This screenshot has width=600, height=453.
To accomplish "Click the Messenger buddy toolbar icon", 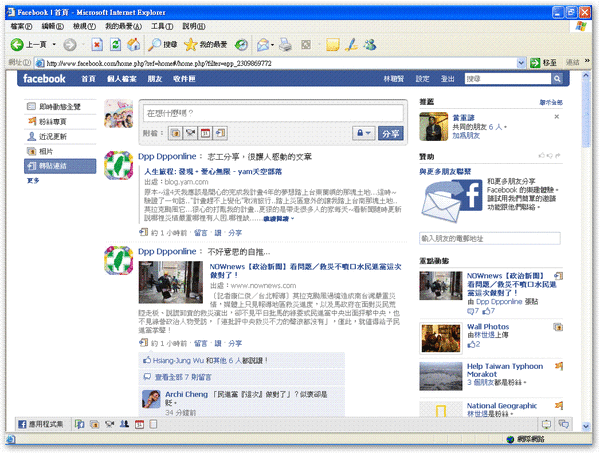I will 370,45.
